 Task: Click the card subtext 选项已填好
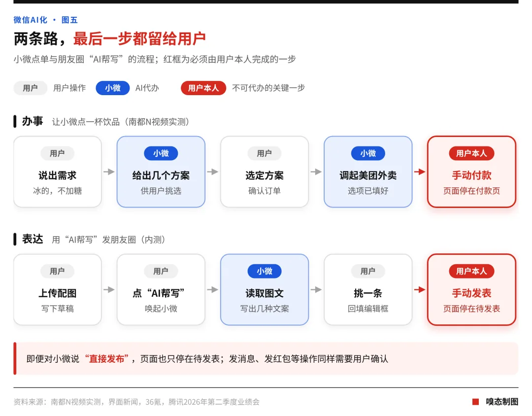[368, 191]
